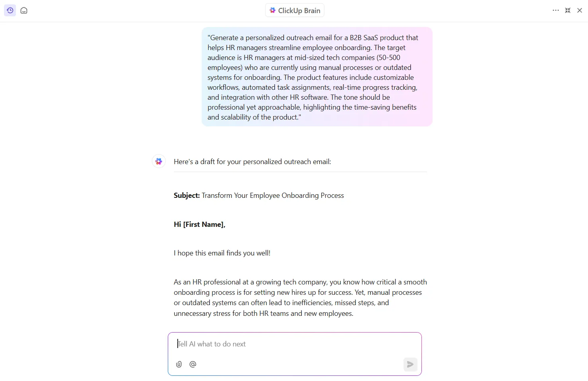
Task: Start a new chat bubble icon
Action: click(24, 10)
